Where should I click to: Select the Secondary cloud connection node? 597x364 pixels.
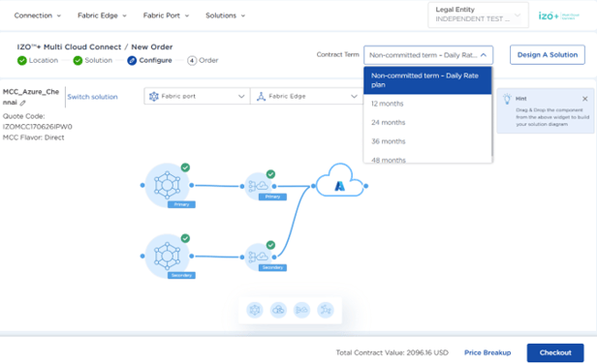[258, 257]
